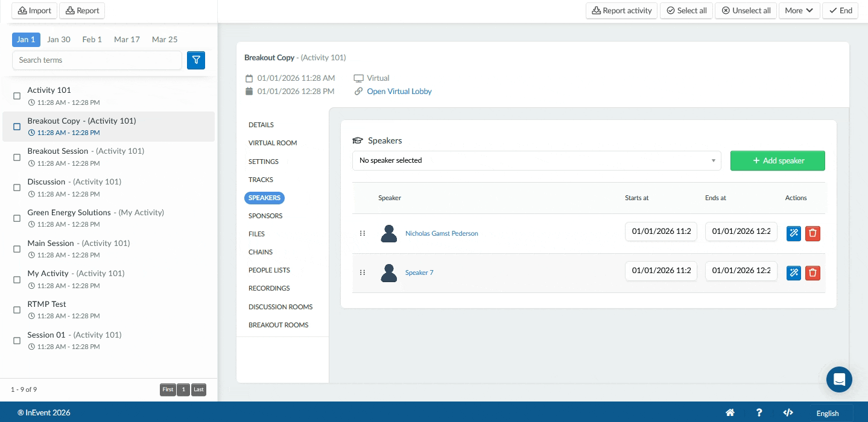Viewport: 868px width, 422px height.
Task: Check the Breakout Session checkbox
Action: tap(17, 157)
